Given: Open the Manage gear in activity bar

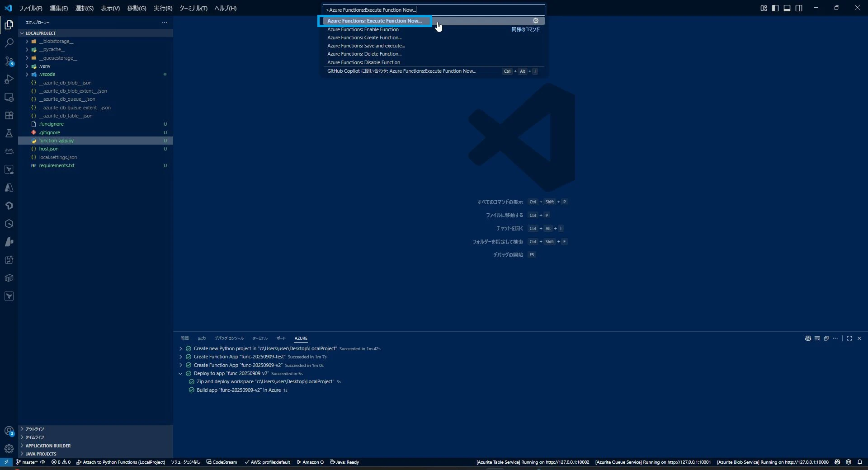Looking at the screenshot, I should click(9, 449).
